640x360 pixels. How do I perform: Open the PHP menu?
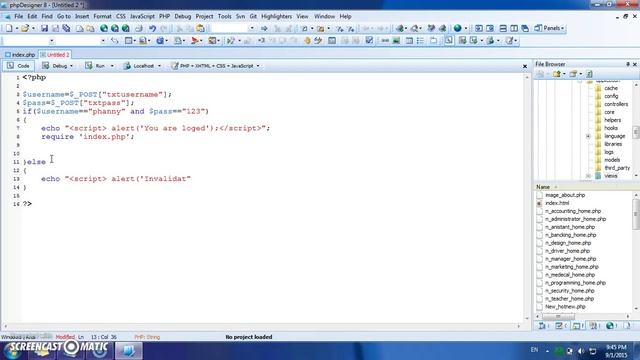click(164, 16)
